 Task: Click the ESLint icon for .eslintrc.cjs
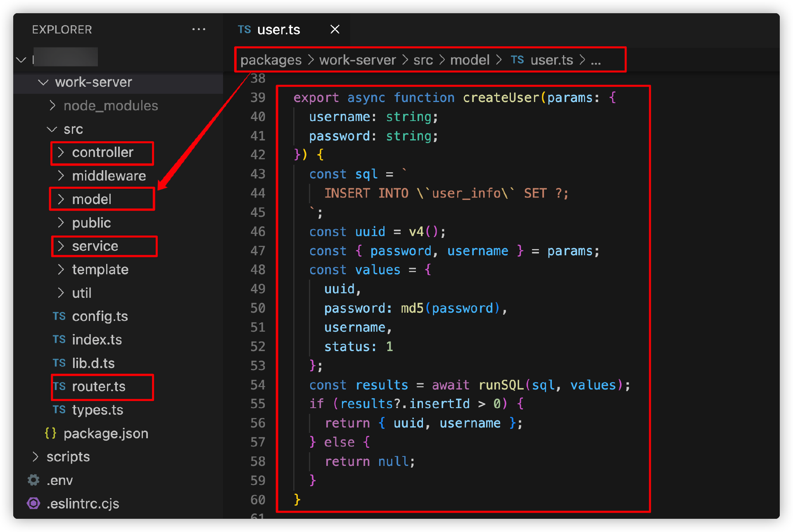(x=33, y=503)
